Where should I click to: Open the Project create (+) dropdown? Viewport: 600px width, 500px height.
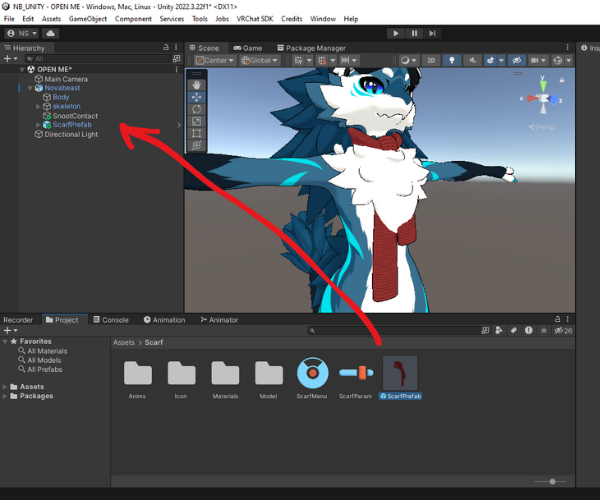(x=10, y=330)
